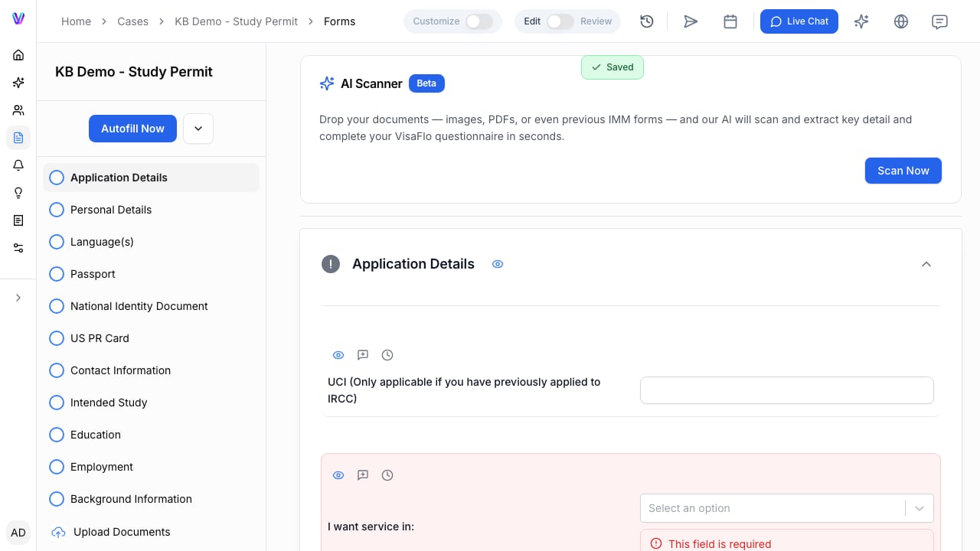Open Upload Documents
The width and height of the screenshot is (980, 551).
[x=152, y=532]
